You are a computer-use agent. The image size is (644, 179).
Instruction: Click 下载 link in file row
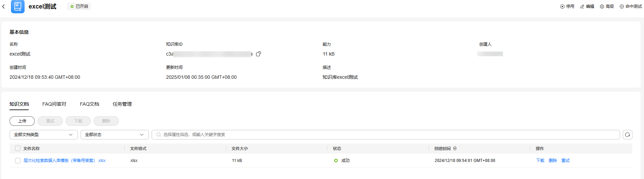pyautogui.click(x=540, y=161)
